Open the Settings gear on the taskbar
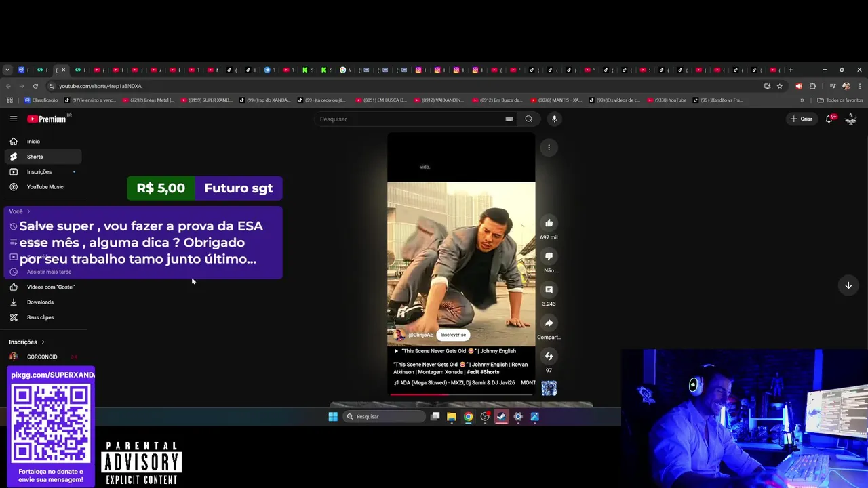Image resolution: width=868 pixels, height=488 pixels. point(518,417)
